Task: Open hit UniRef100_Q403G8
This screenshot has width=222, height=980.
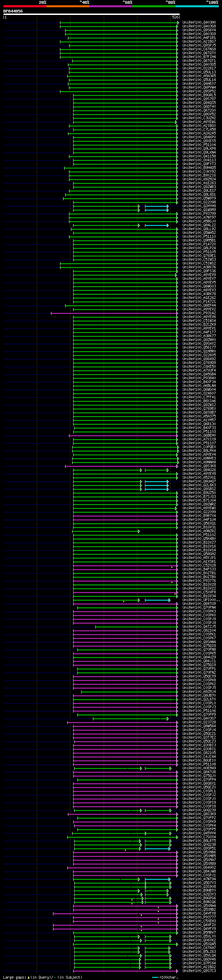Action: point(199,26)
